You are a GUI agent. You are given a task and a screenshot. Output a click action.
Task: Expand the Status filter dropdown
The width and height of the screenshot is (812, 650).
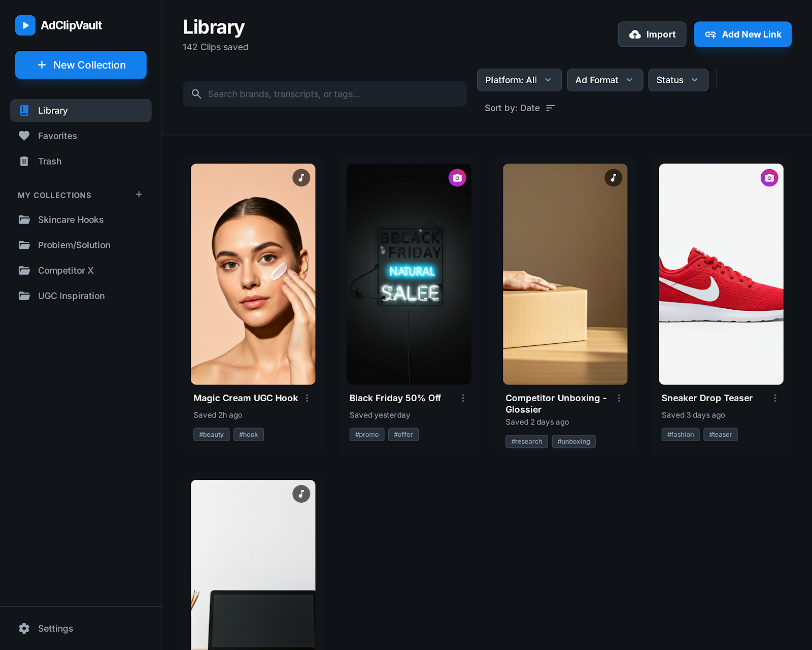pos(678,80)
